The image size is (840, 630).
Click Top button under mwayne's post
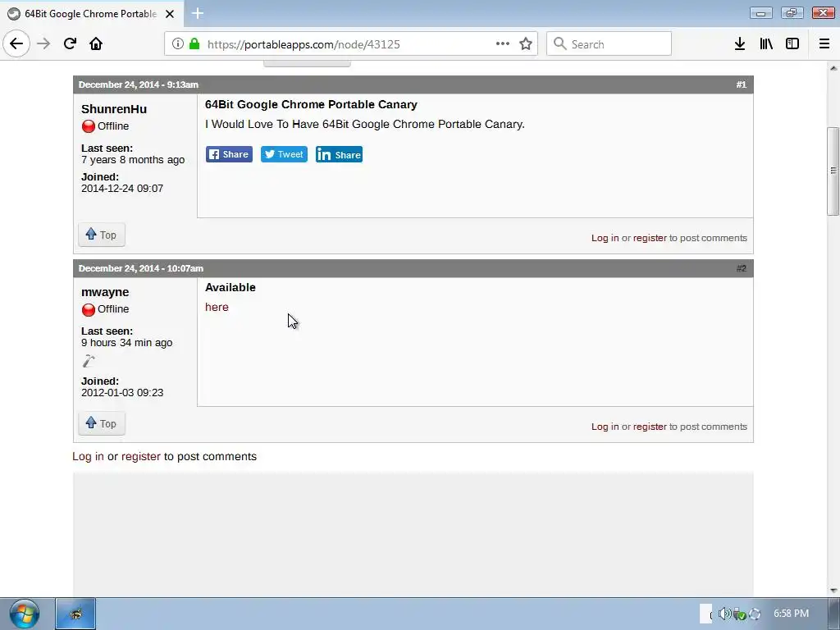tap(102, 423)
